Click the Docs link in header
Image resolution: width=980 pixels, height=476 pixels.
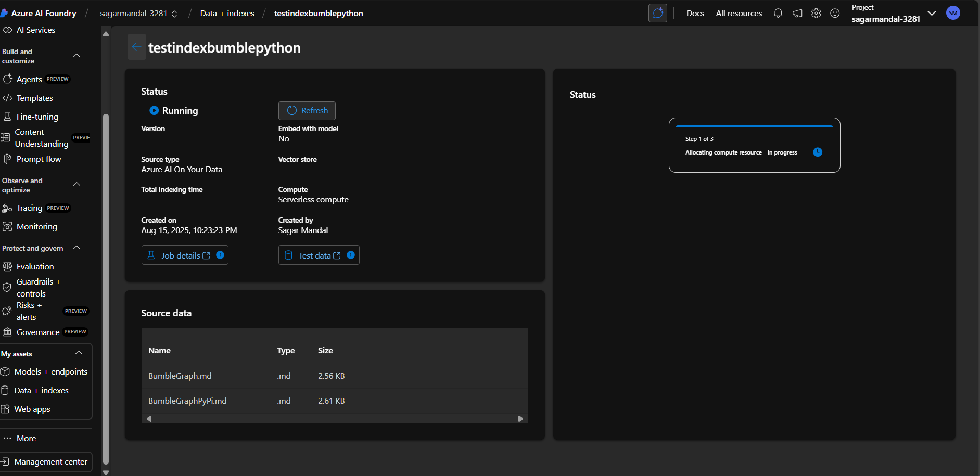pos(695,14)
